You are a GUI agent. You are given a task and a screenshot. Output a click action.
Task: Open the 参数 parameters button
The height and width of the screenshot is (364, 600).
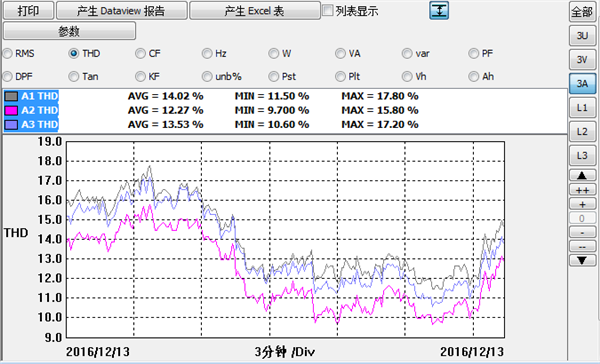click(x=69, y=31)
